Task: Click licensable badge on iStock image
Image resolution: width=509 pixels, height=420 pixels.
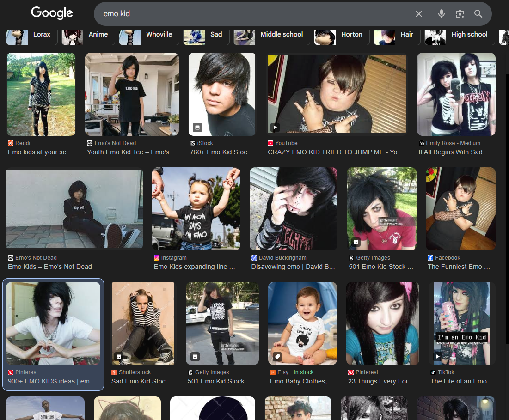Action: point(197,128)
